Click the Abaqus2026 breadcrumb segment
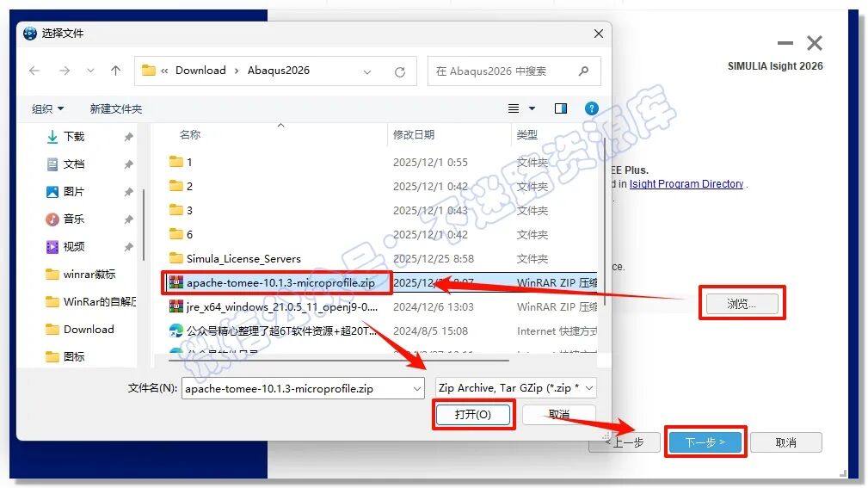The height and width of the screenshot is (488, 868). [x=279, y=71]
